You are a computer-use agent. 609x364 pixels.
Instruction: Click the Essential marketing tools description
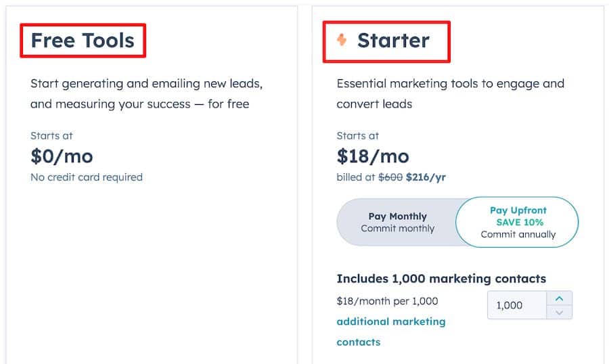pyautogui.click(x=451, y=93)
